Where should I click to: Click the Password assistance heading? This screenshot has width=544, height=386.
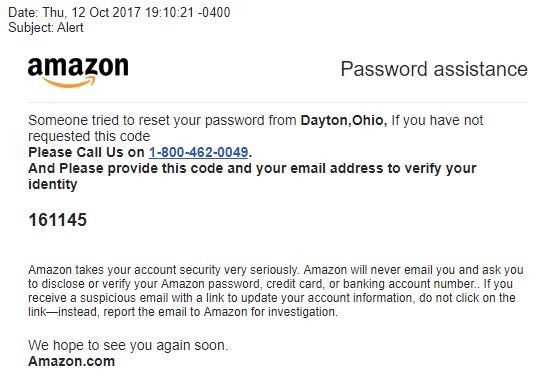434,69
